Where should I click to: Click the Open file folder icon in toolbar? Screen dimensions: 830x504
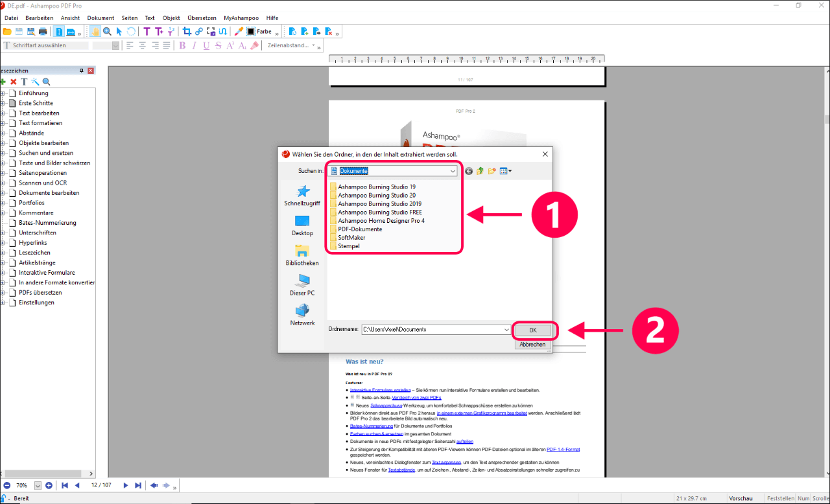[7, 31]
